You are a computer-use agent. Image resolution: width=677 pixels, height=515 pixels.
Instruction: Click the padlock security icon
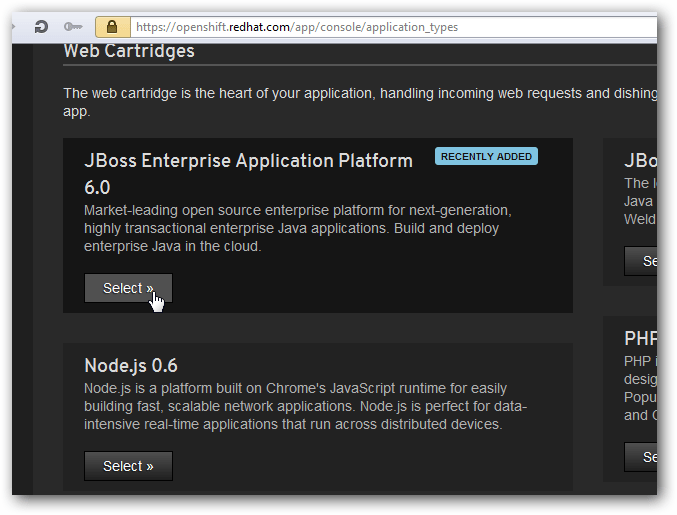112,27
